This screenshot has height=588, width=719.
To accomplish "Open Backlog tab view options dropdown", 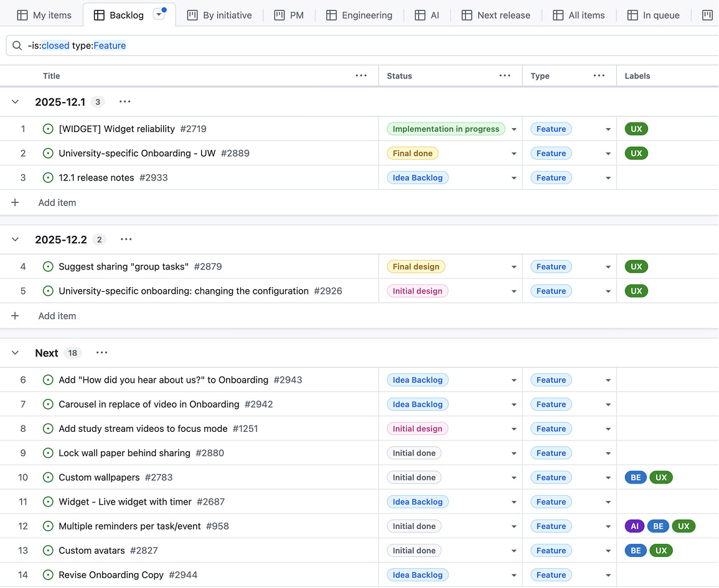I will (x=159, y=15).
